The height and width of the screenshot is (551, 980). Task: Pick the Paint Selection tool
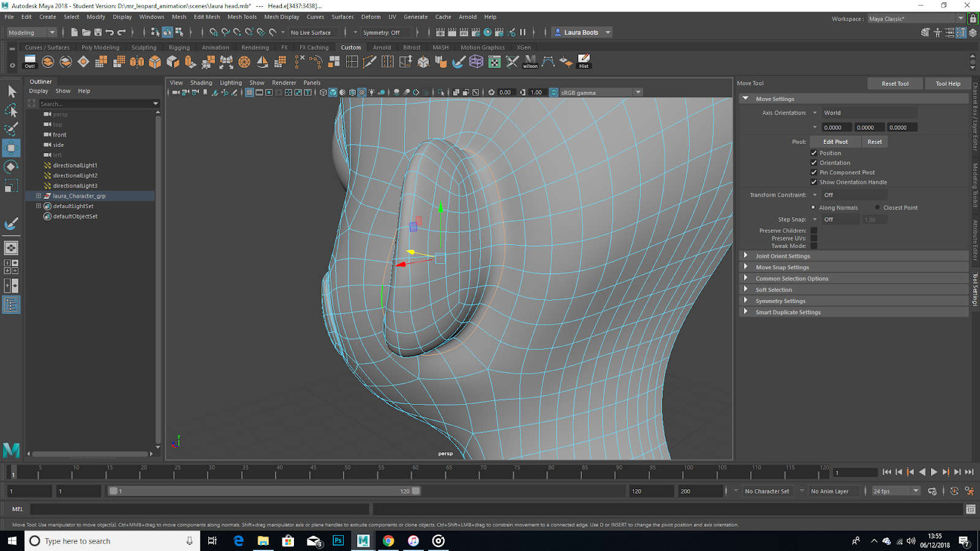[11, 129]
